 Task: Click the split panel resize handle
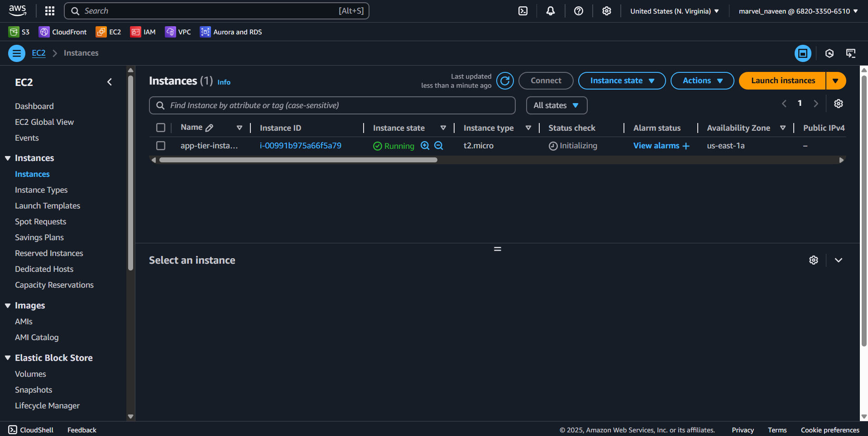click(x=498, y=249)
